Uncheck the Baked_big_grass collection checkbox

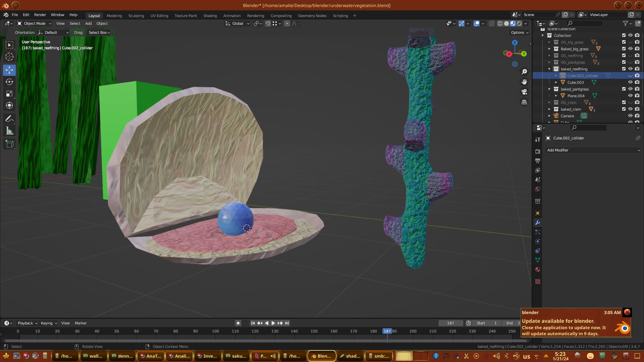624,49
